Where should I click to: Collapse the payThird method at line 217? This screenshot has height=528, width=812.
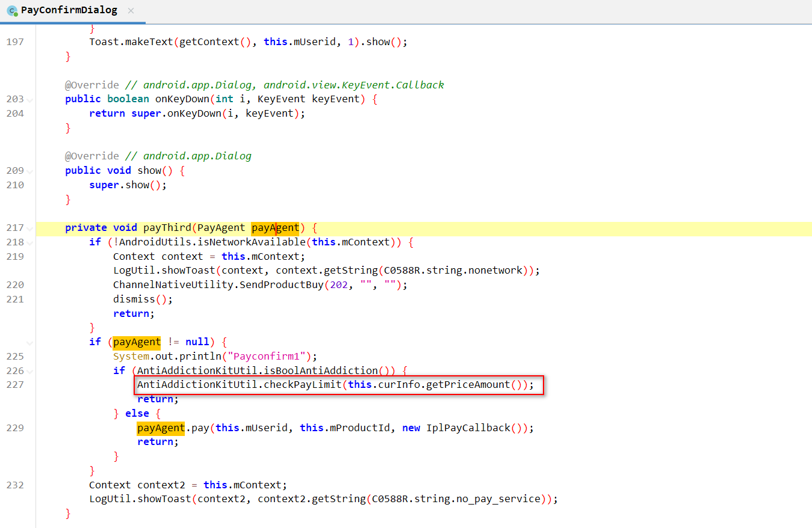29,229
